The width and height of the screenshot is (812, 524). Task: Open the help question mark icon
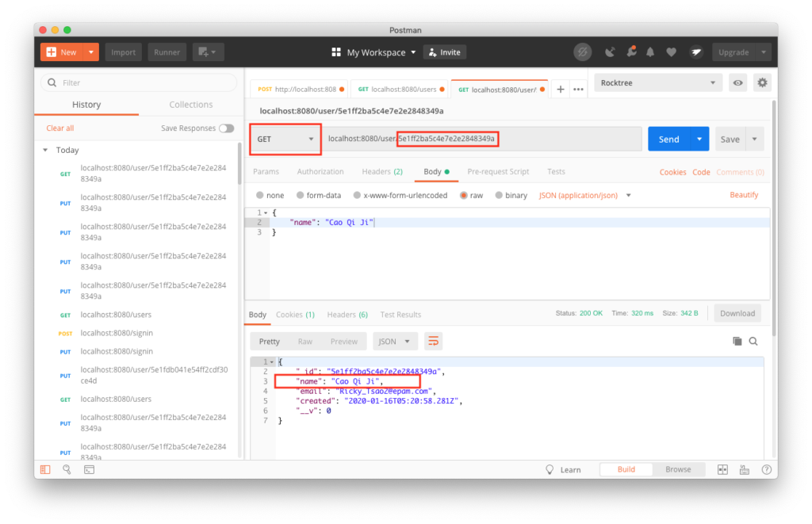click(767, 469)
